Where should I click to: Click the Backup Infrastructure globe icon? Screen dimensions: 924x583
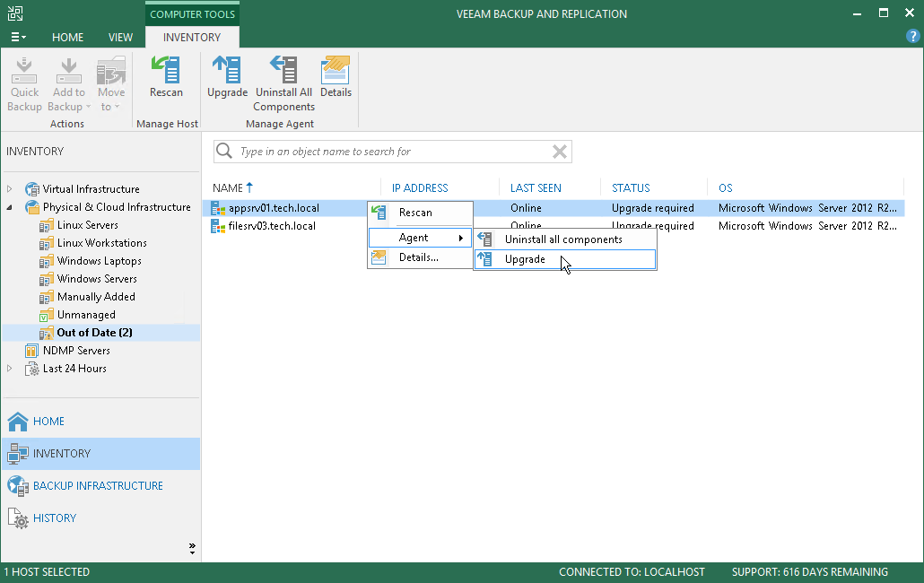[x=18, y=486]
